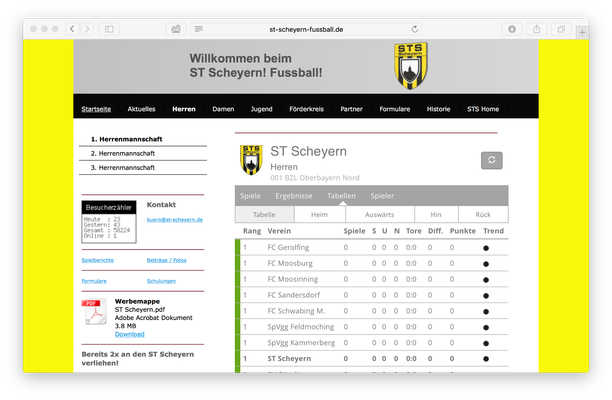Image resolution: width=612 pixels, height=400 pixels.
Task: Click the SpVgg Kammerberg table row
Action: (x=372, y=343)
